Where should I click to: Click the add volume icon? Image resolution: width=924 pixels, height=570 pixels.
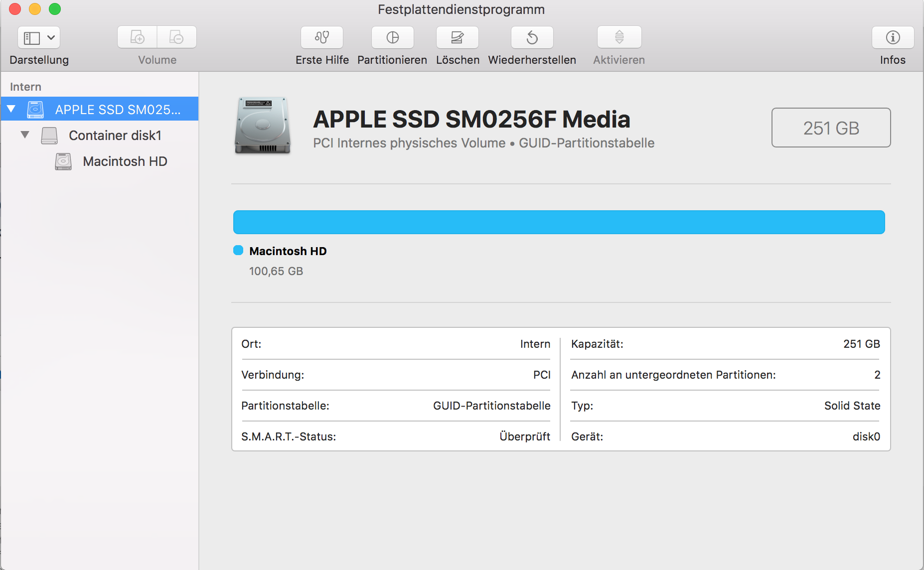[137, 37]
